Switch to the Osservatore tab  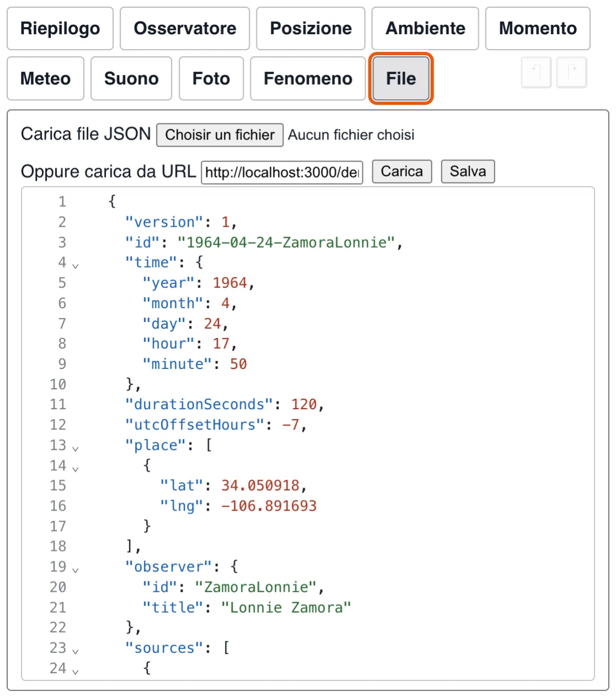coord(185,29)
